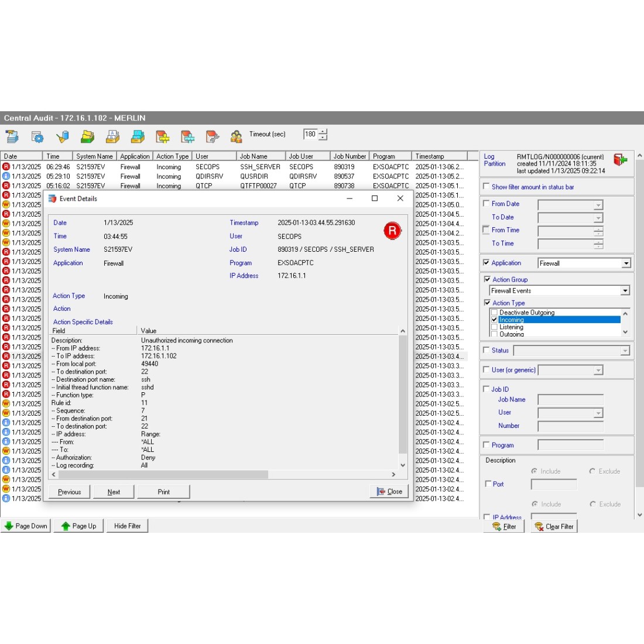Click the broom and database cleanup toolbar icon

[x=62, y=136]
